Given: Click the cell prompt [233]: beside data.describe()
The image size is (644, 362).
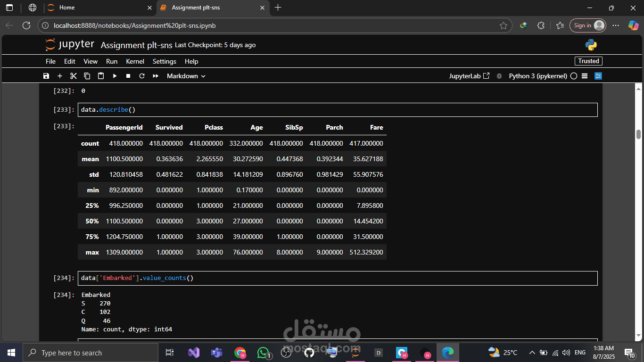Looking at the screenshot, I should point(64,109).
